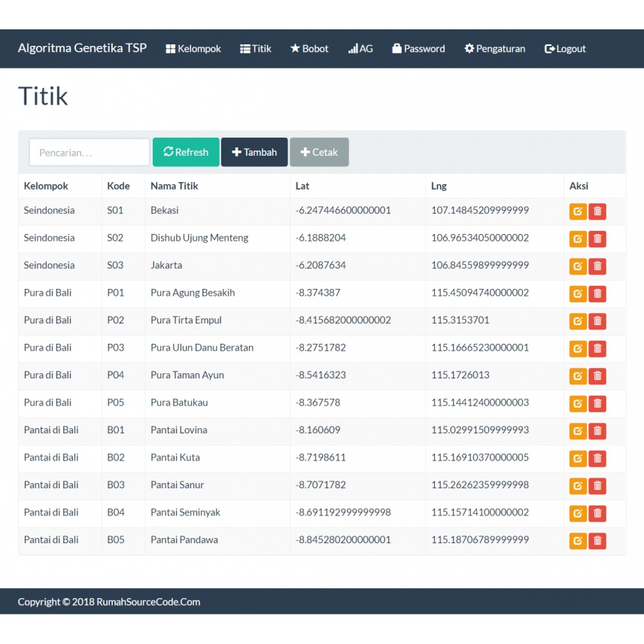Delete the Dishub Ujung Menteng row
Image resolution: width=644 pixels, height=644 pixels.
(597, 239)
